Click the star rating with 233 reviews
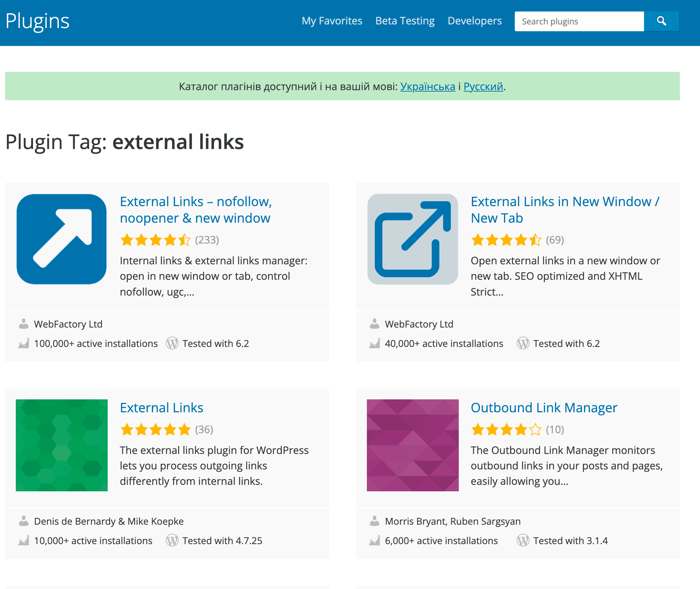 [x=155, y=240]
